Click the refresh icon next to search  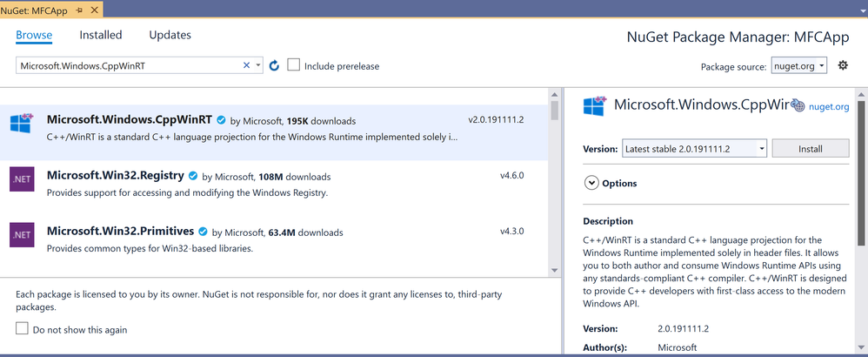click(x=274, y=66)
